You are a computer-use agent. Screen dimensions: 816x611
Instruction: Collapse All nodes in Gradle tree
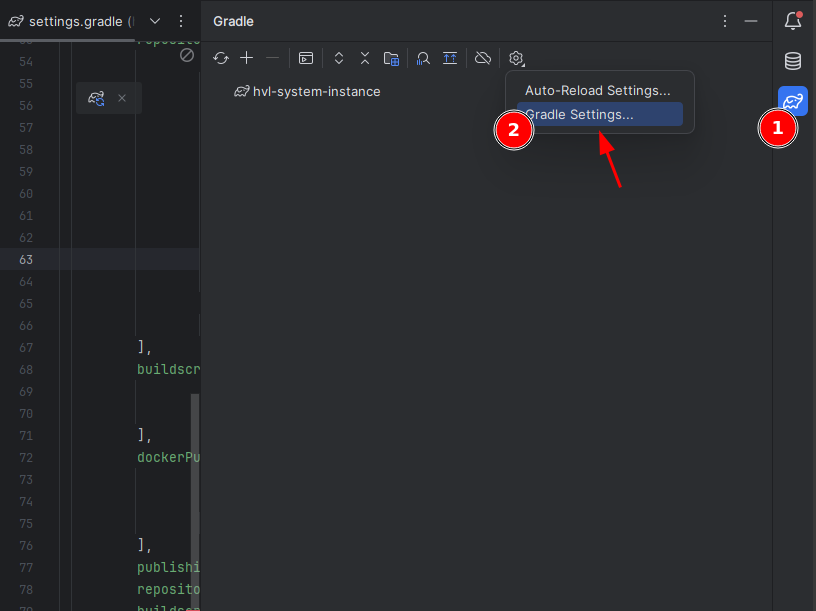(365, 59)
